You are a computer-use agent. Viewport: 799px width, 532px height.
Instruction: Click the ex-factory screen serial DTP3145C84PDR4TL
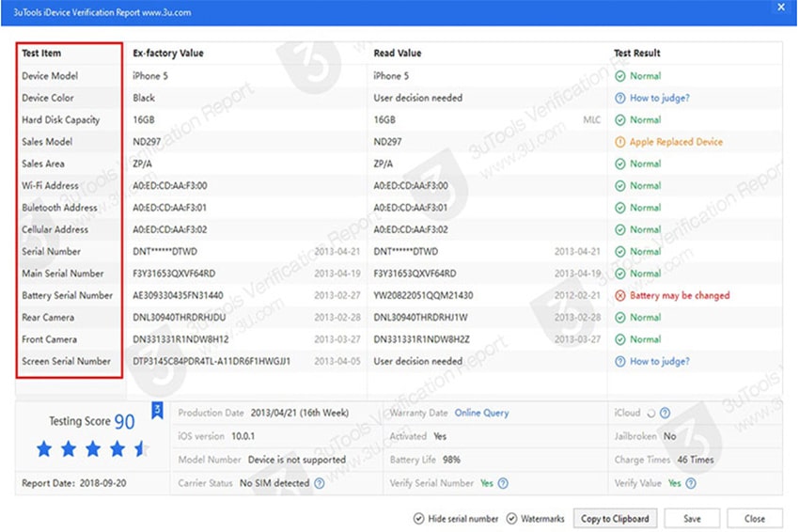(211, 361)
